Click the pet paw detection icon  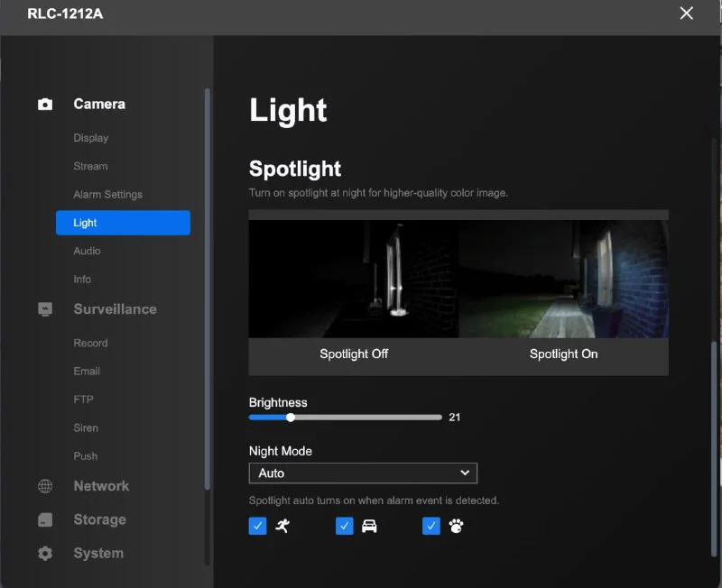click(456, 526)
